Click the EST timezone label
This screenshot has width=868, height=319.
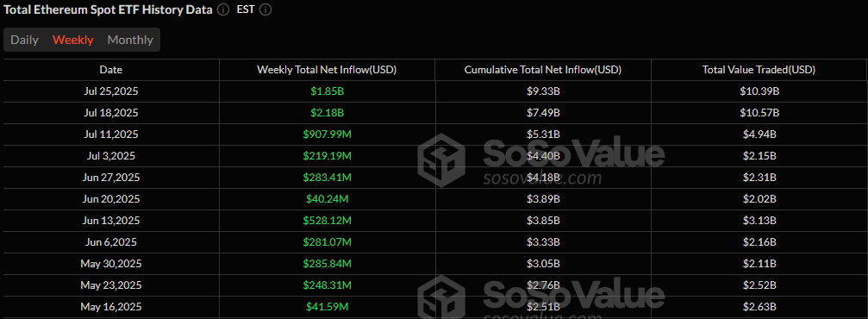(x=246, y=10)
